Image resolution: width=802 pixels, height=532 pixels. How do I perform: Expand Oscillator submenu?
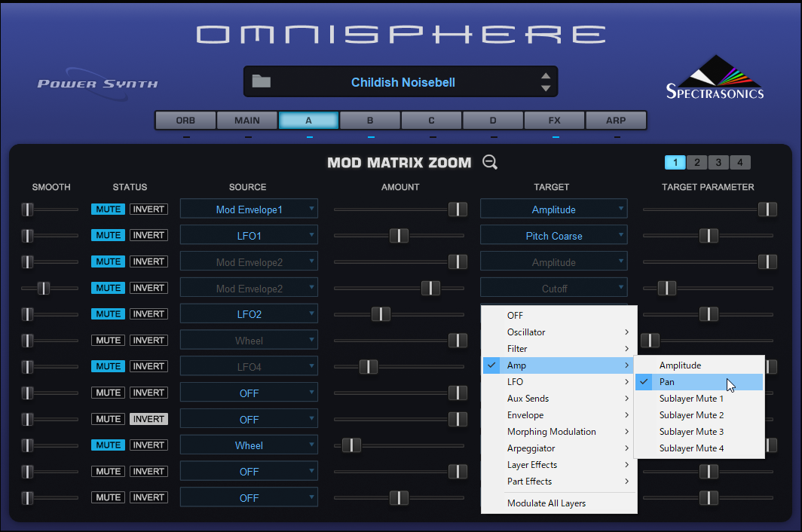(559, 332)
